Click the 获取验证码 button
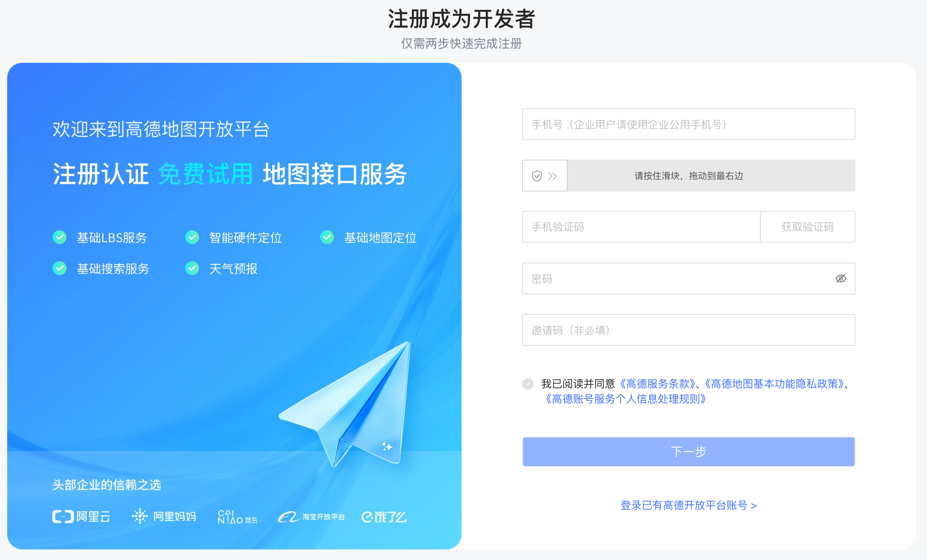This screenshot has width=927, height=560. (807, 227)
